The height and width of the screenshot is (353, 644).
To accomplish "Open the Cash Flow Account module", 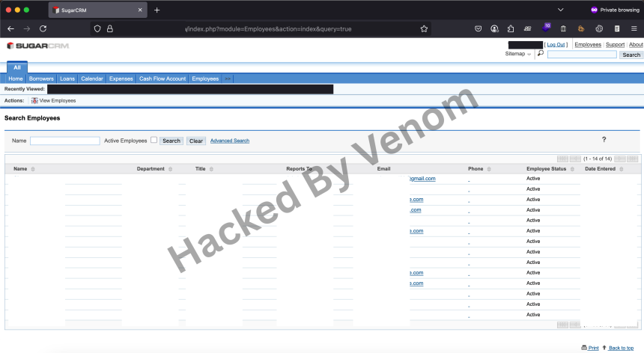I will coord(162,79).
